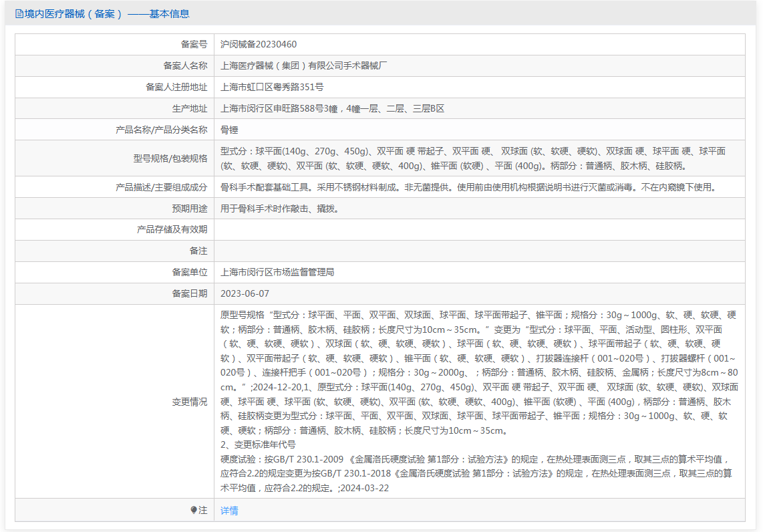Click the 生产地址 label

(x=190, y=108)
